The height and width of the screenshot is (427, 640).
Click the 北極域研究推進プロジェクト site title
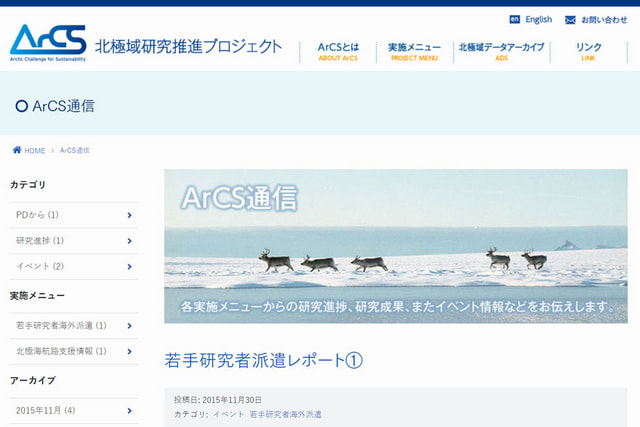point(188,47)
